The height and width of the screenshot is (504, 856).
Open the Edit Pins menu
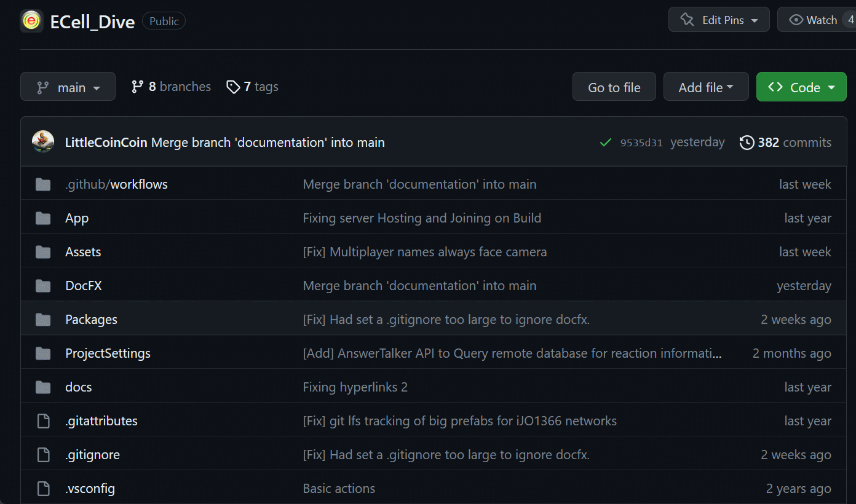(x=718, y=19)
